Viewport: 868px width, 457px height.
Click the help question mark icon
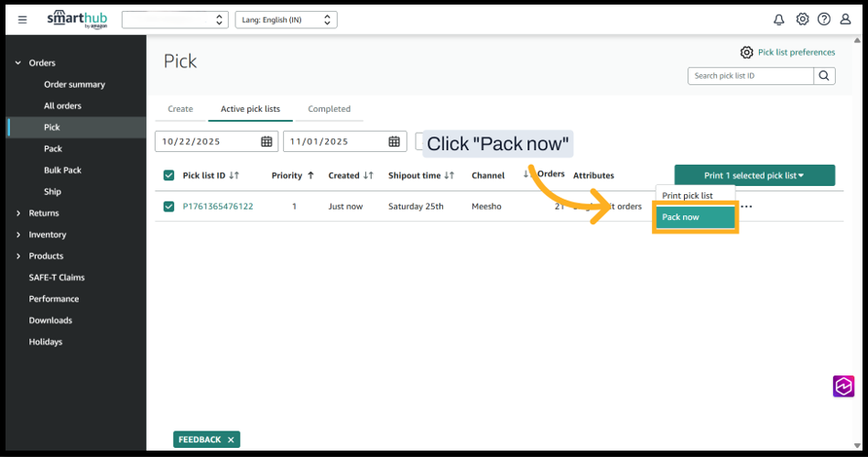824,19
